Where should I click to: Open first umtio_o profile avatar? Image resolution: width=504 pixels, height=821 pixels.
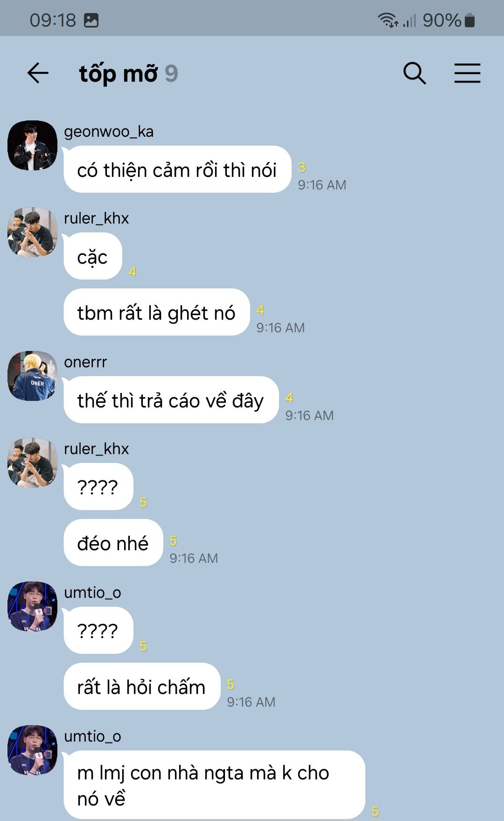32,606
